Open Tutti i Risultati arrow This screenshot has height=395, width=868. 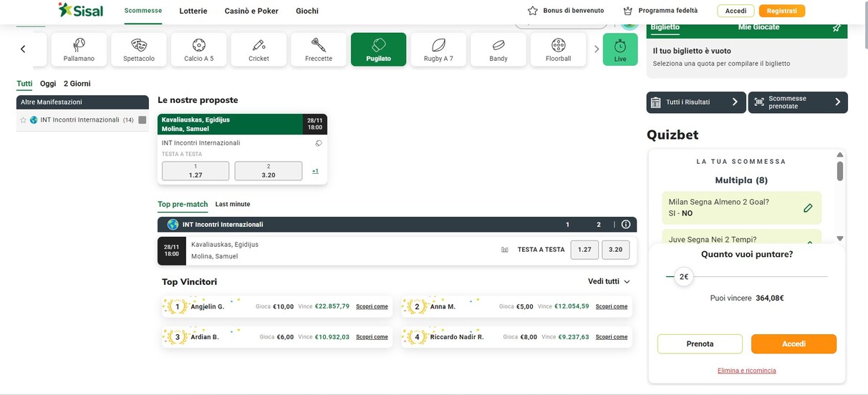tap(735, 102)
